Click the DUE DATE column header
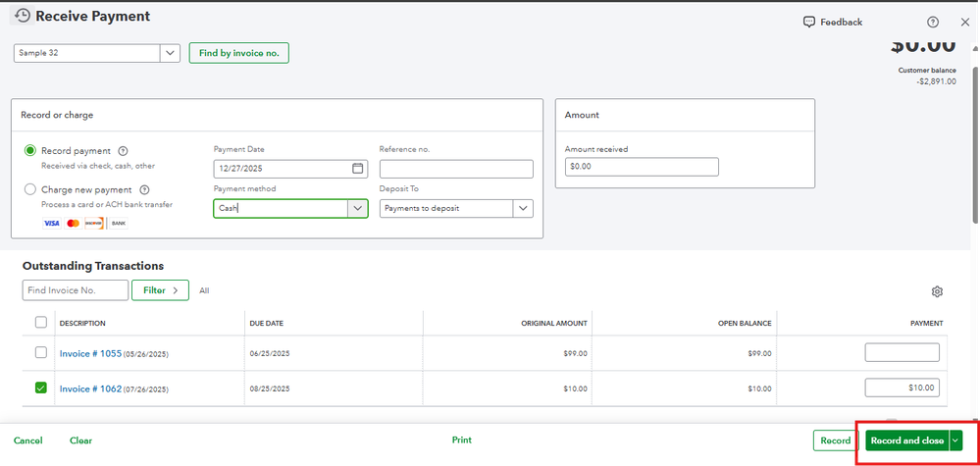The width and height of the screenshot is (980, 466). point(268,323)
